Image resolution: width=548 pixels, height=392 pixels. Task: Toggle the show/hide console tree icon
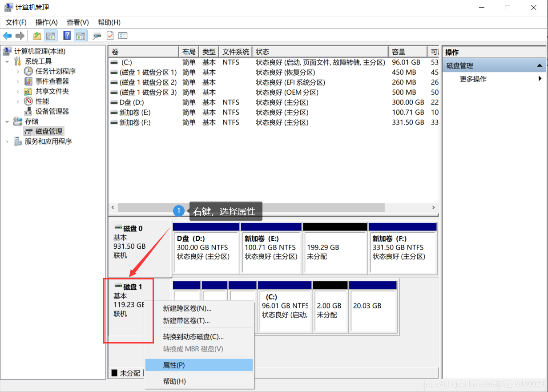tap(50, 36)
